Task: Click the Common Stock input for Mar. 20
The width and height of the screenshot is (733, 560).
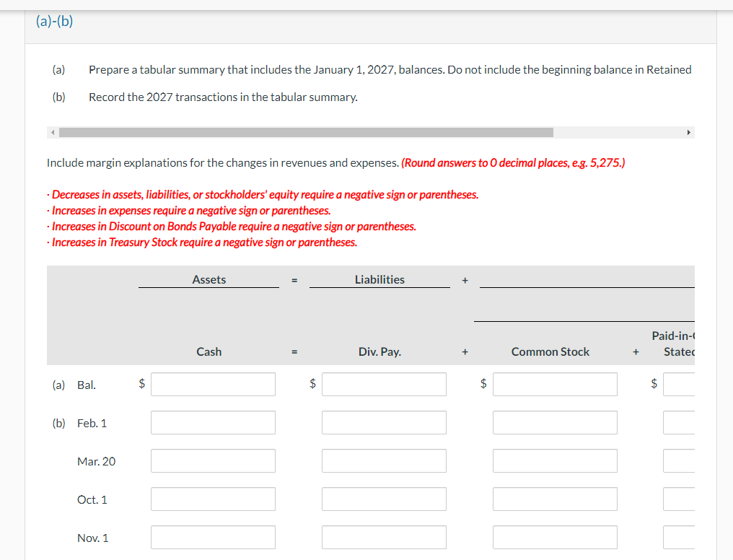Action: point(555,460)
